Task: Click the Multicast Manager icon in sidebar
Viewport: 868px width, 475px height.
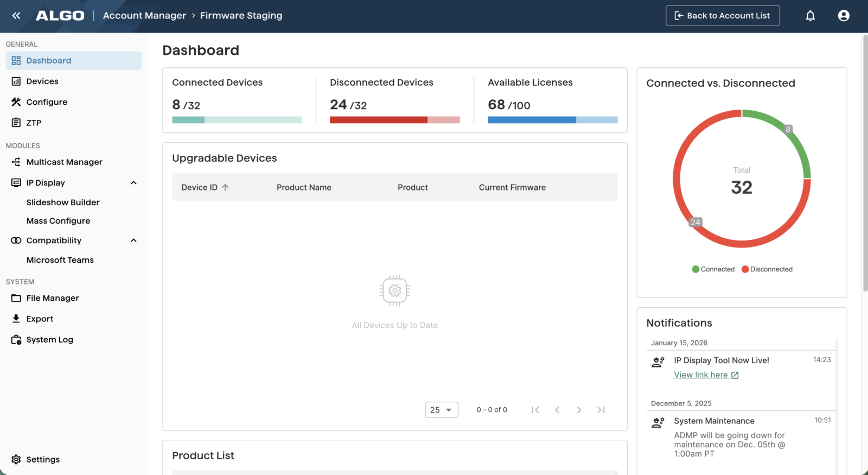Action: pos(16,162)
